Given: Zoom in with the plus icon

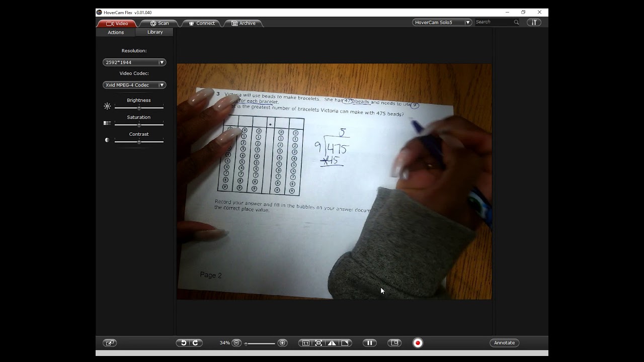Looking at the screenshot, I should (x=282, y=343).
